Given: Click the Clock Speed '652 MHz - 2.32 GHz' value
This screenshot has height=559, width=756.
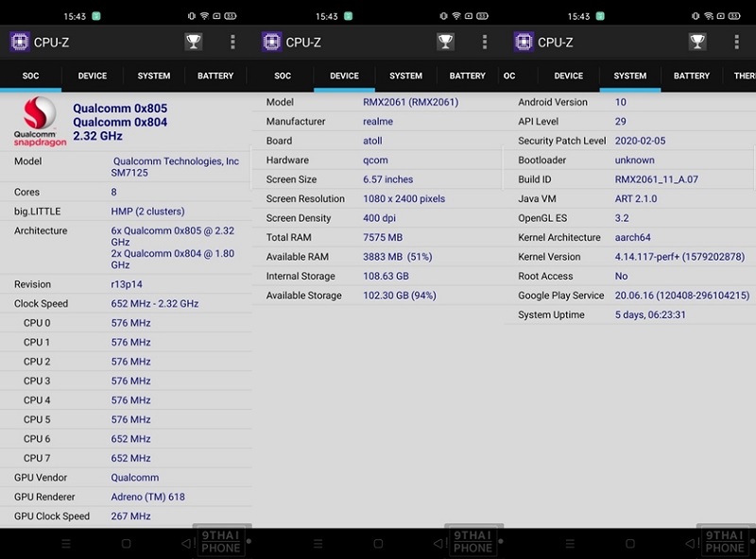Looking at the screenshot, I should (155, 304).
